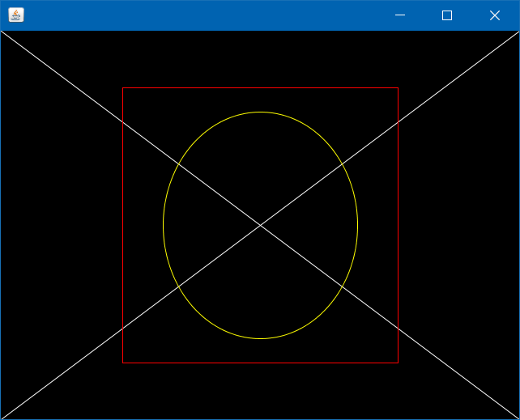Select the rectangle's top-left corner
The width and height of the screenshot is (520, 420).
(x=122, y=87)
